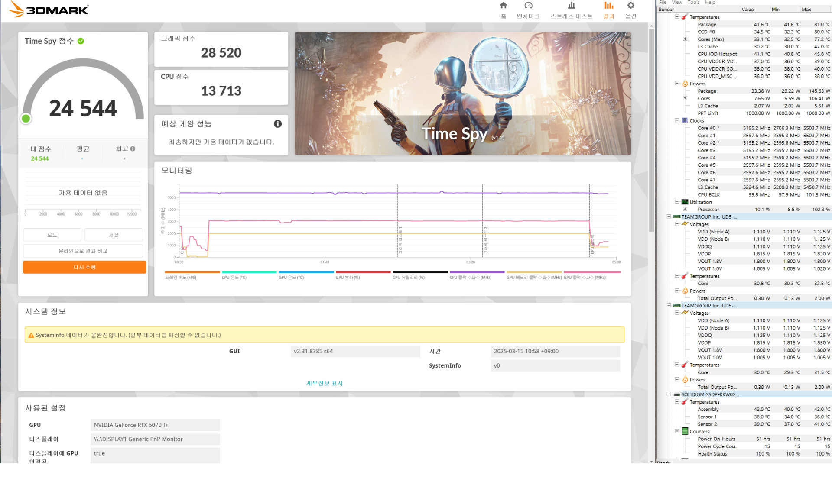832x504 pixels.
Task: Click info icon next to best score
Action: pos(133,149)
